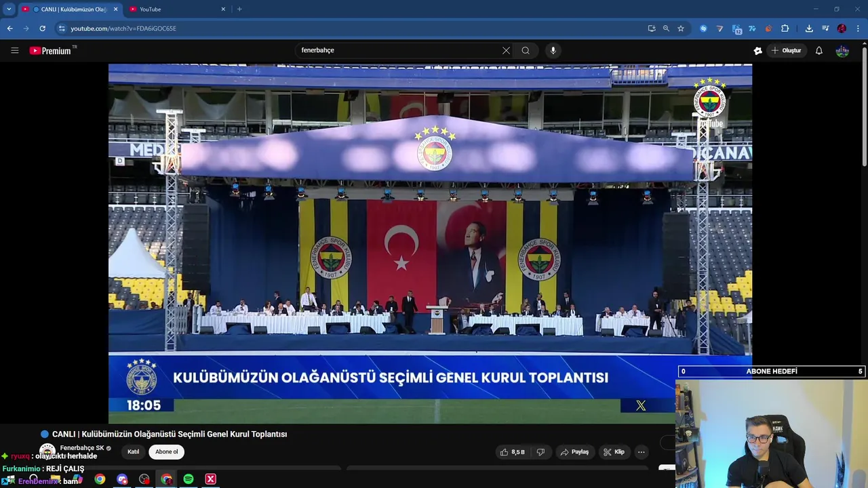Reload the current page
868x488 pixels.
pyautogui.click(x=42, y=28)
